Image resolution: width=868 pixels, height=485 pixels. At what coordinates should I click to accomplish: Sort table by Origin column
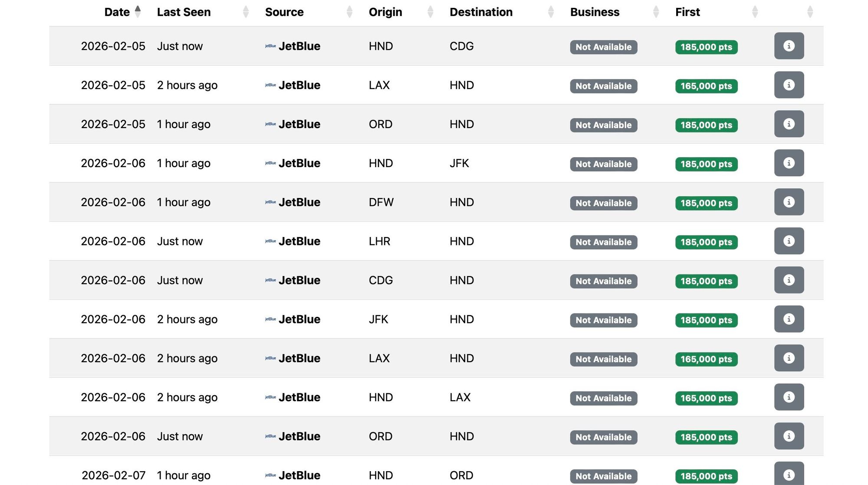(385, 12)
